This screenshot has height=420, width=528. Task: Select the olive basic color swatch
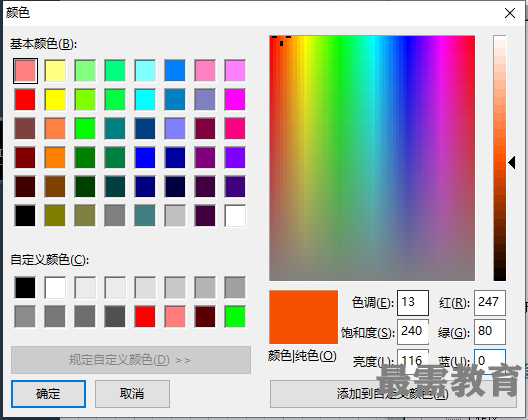[x=55, y=216]
